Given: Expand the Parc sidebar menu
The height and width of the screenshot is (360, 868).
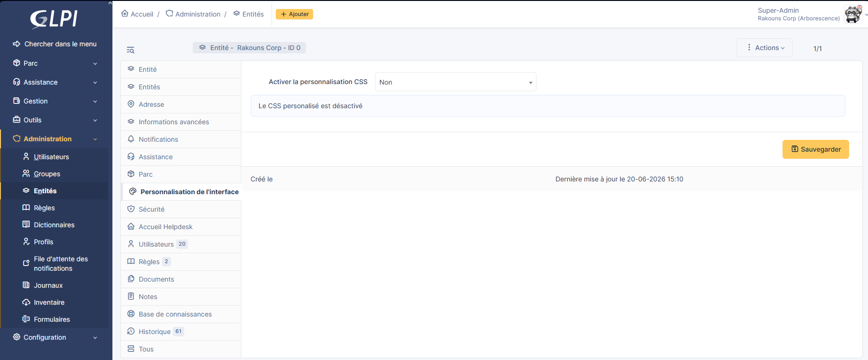Looking at the screenshot, I should [x=55, y=63].
